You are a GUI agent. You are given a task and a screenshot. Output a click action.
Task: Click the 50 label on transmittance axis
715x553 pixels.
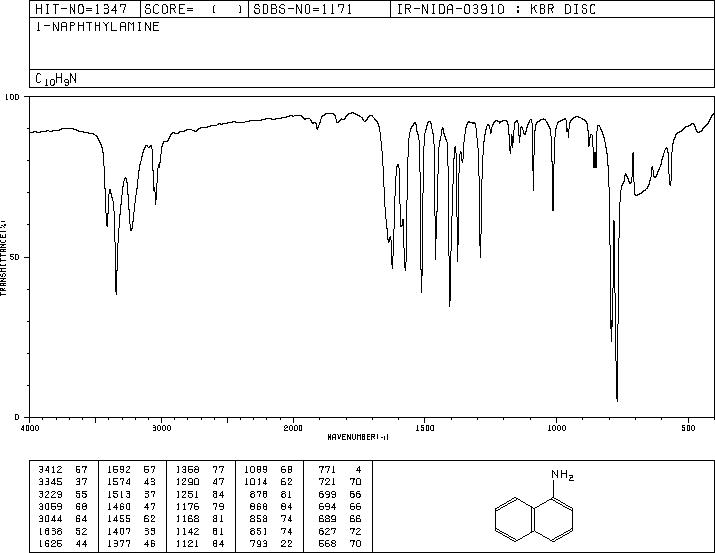pos(15,257)
